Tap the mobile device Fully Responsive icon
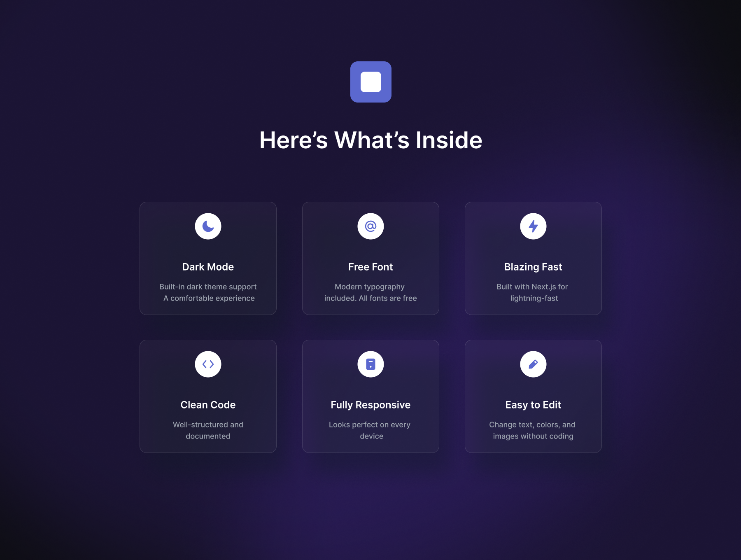 (x=370, y=364)
